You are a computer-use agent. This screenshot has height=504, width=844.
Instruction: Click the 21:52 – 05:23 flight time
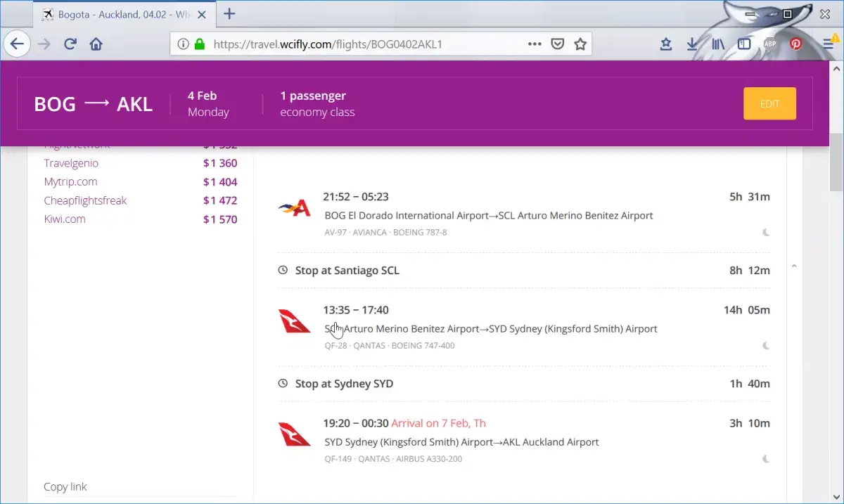click(356, 197)
